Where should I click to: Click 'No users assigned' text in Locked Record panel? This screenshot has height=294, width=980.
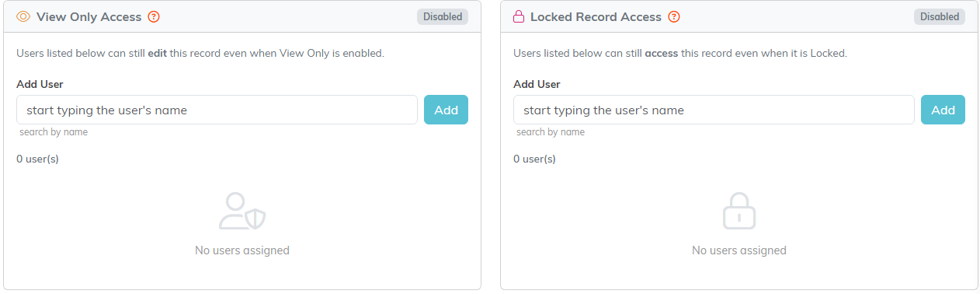point(739,250)
